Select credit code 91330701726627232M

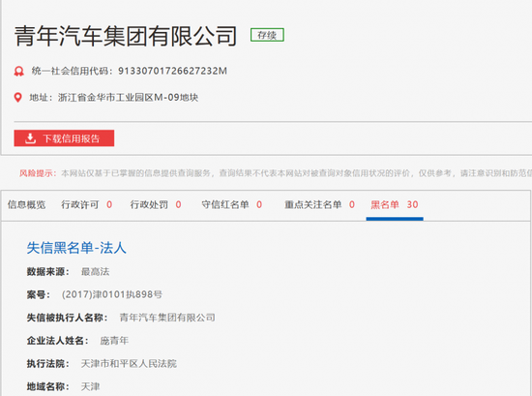point(172,71)
